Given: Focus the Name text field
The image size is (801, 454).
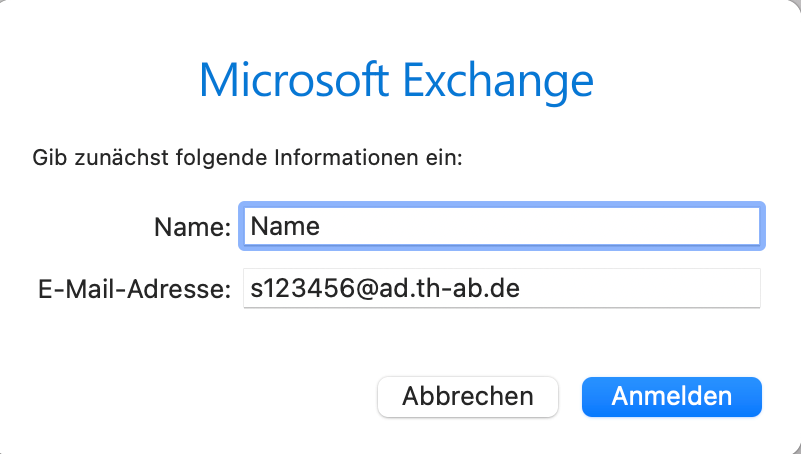Looking at the screenshot, I should 502,226.
